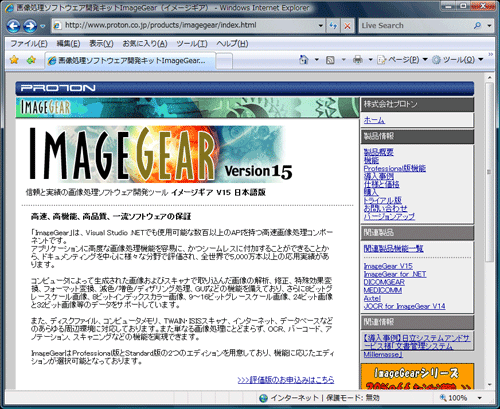Click the orange ImageGearシリーズ banner
This screenshot has height=409, width=500.
coord(417,376)
